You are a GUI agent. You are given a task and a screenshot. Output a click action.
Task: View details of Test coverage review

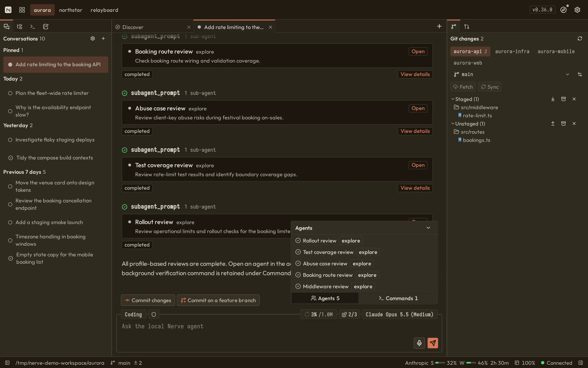pos(415,188)
